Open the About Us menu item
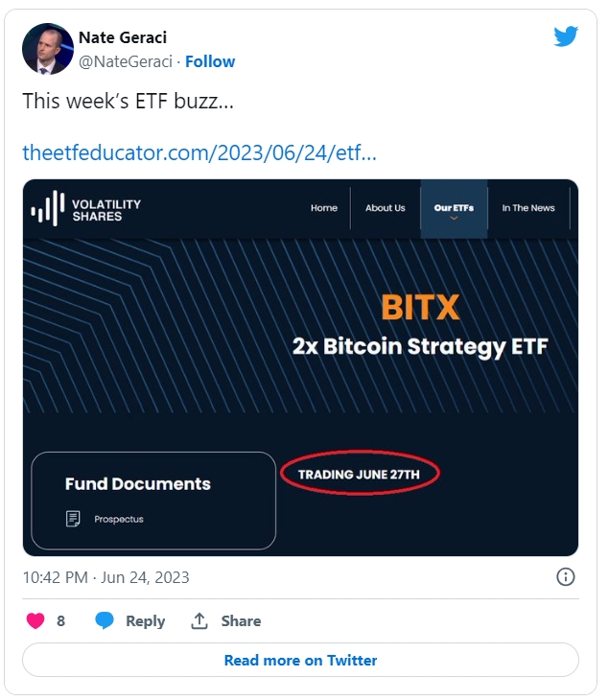The width and height of the screenshot is (608, 700). tap(386, 208)
